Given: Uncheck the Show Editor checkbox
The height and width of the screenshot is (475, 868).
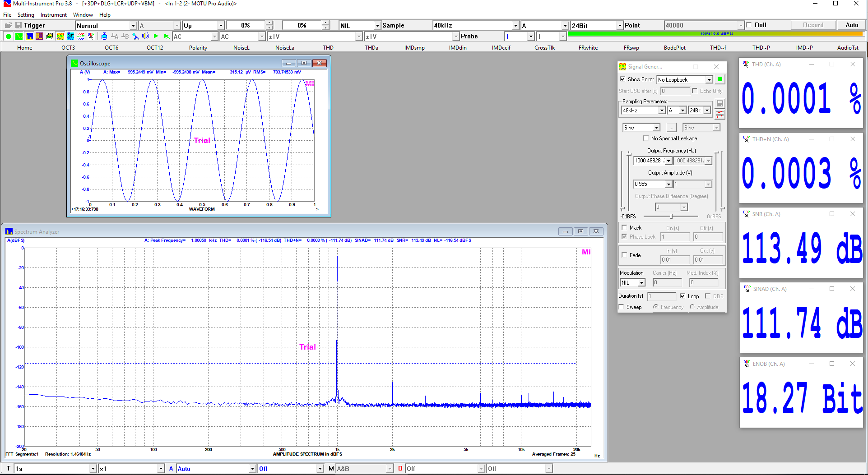Looking at the screenshot, I should (x=622, y=79).
